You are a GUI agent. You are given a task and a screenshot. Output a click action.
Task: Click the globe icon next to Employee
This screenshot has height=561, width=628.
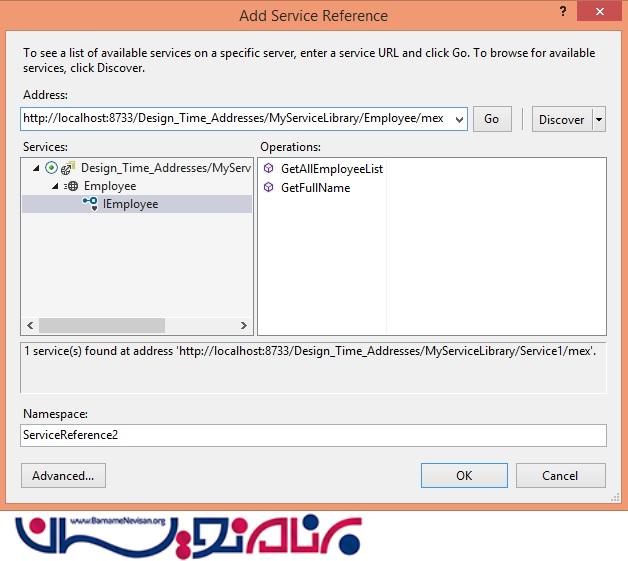pyautogui.click(x=72, y=186)
